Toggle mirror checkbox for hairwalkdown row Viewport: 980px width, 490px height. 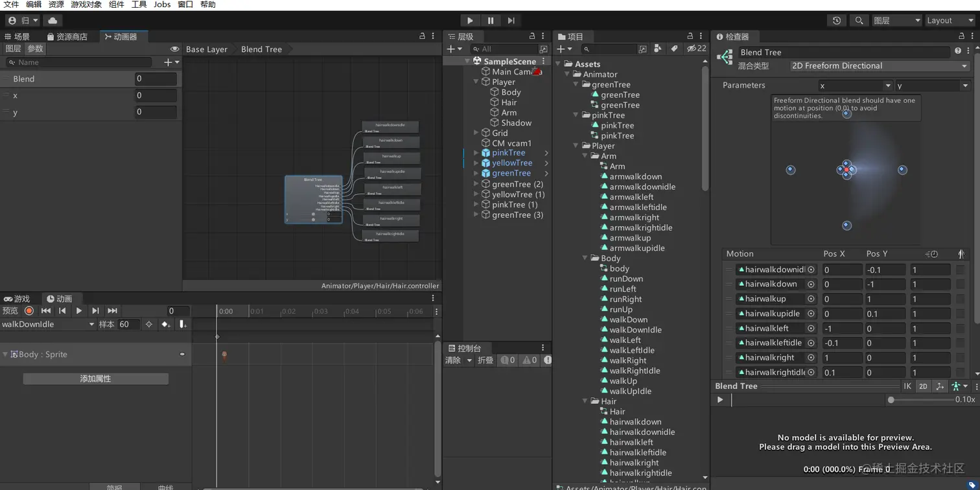pyautogui.click(x=960, y=284)
